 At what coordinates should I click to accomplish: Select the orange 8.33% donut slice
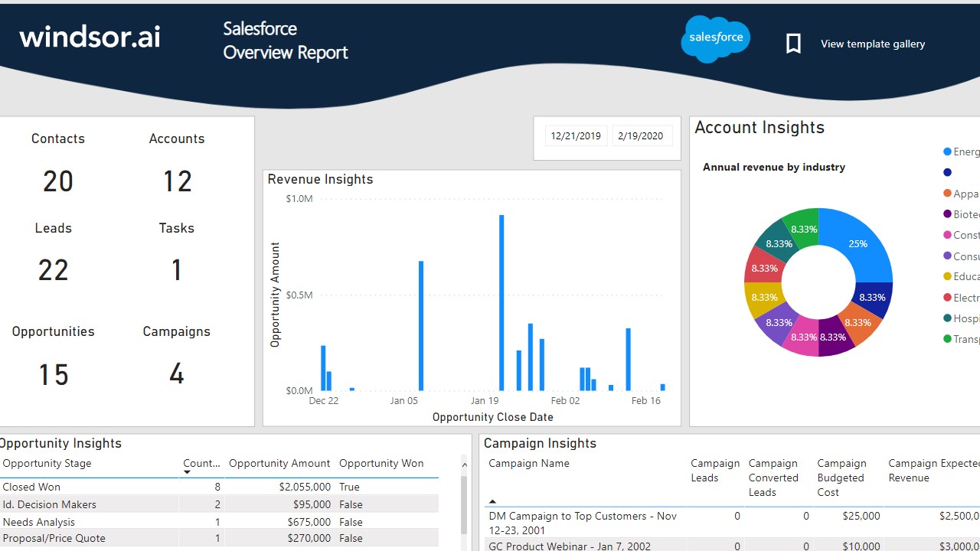click(857, 322)
